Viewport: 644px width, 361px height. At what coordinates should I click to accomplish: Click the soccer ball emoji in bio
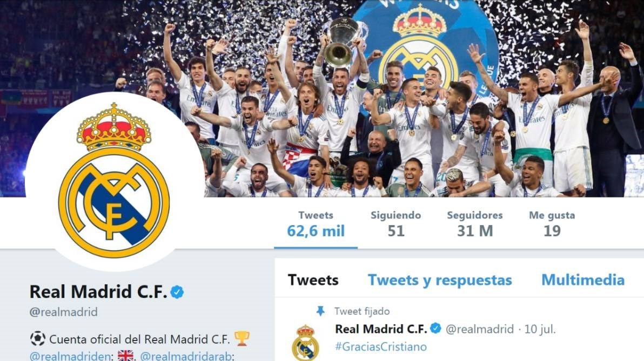(x=37, y=339)
